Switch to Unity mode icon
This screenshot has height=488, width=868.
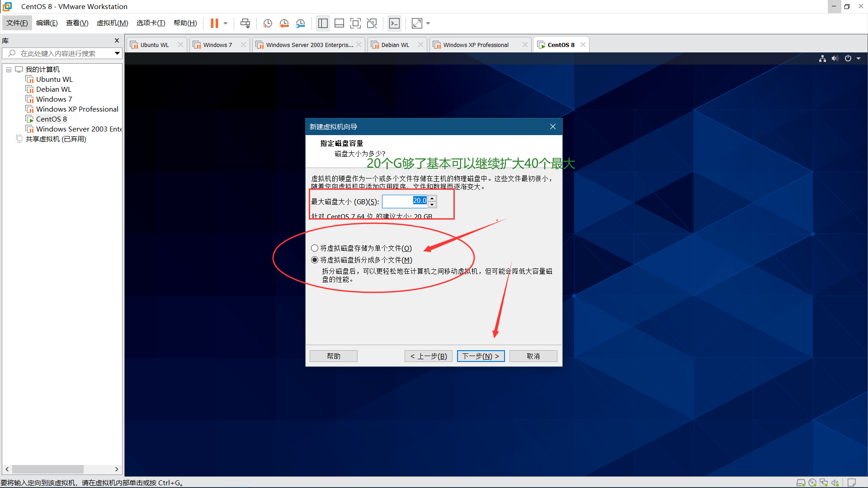coord(372,23)
